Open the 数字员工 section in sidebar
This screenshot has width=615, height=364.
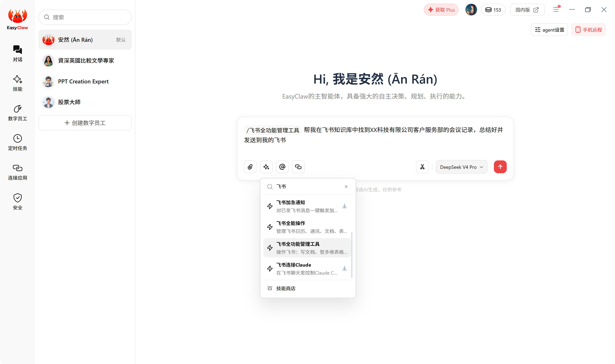[17, 113]
